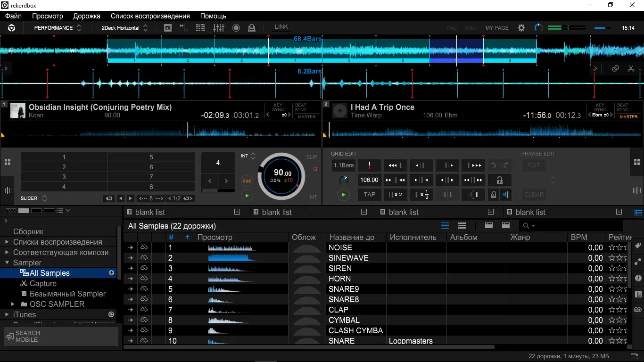Open the sampler grid panel
644x362 pixels.
[x=200, y=28]
